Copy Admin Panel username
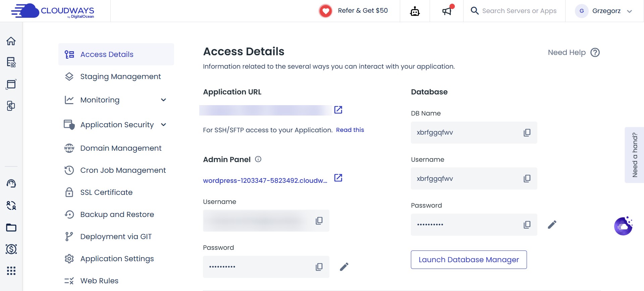 click(x=319, y=221)
